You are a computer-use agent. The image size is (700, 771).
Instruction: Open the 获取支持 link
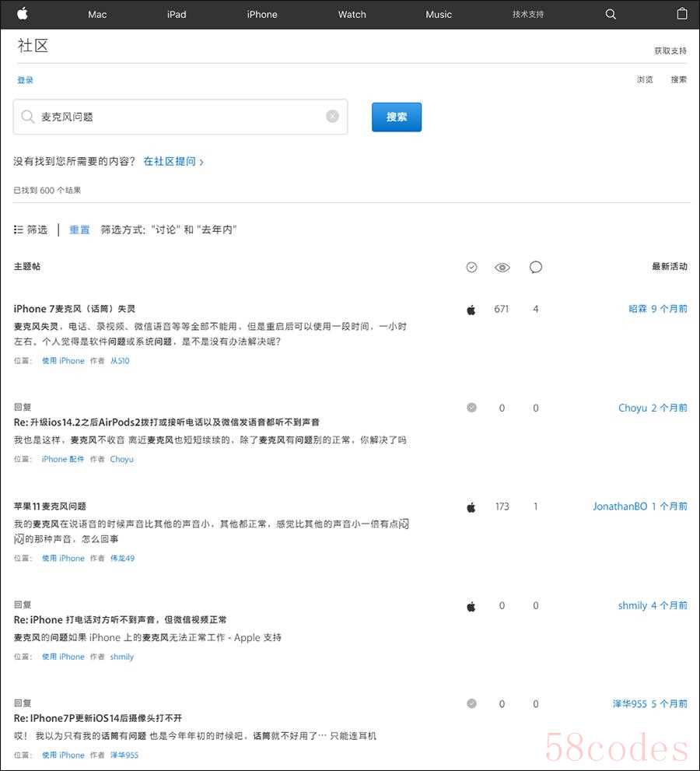click(x=670, y=51)
